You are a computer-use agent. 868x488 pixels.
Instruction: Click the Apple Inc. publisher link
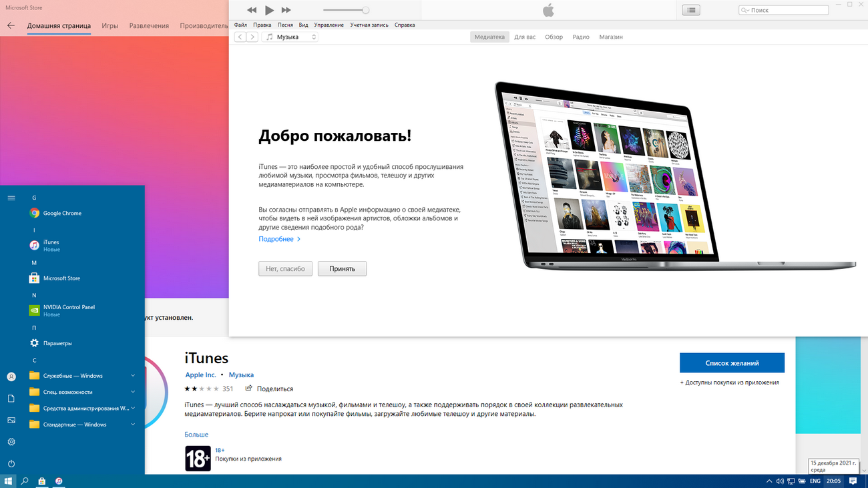point(201,375)
